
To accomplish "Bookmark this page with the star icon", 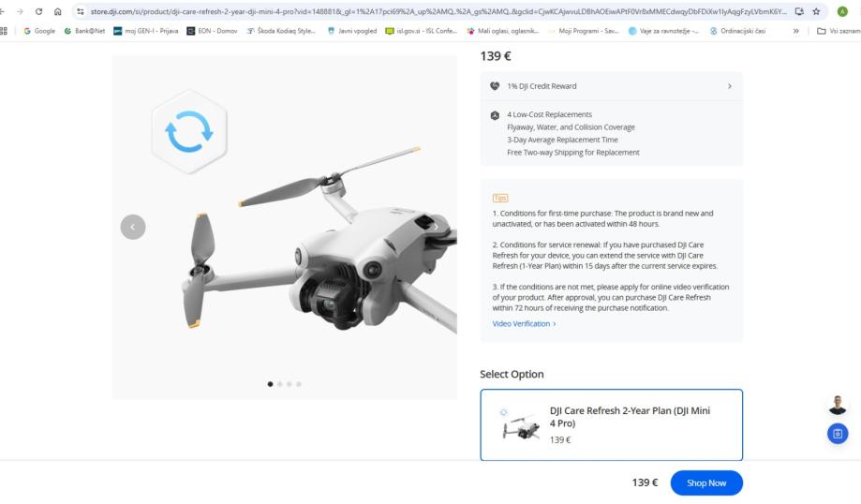I will [x=814, y=10].
